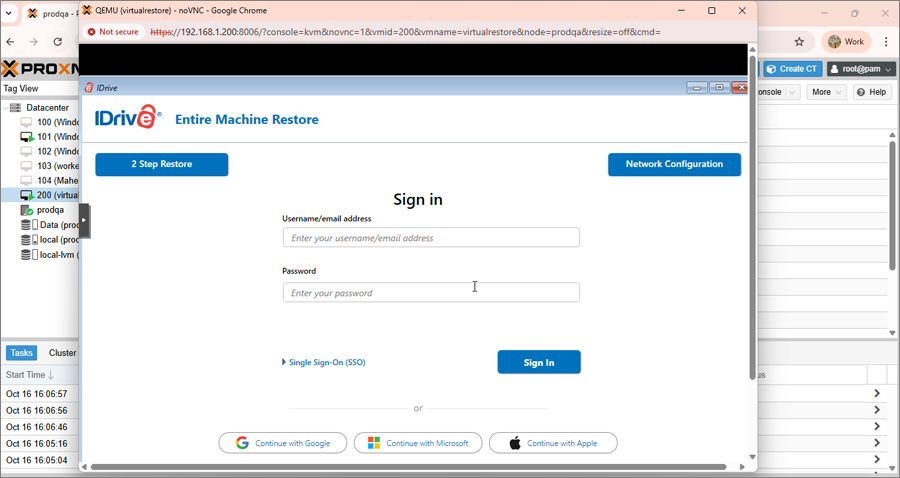
Task: Click the blue Sign In button
Action: pos(539,362)
